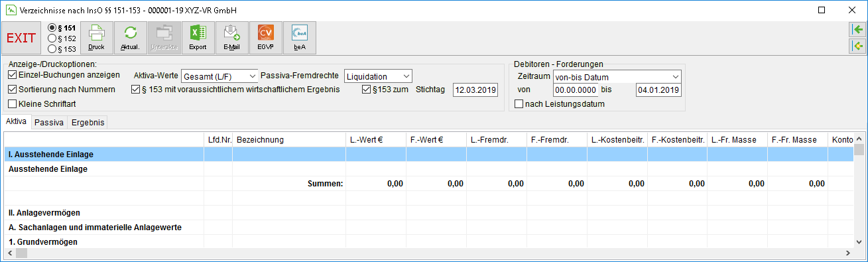Switch to the Ergebnis tab
This screenshot has height=262, width=868.
(x=87, y=122)
